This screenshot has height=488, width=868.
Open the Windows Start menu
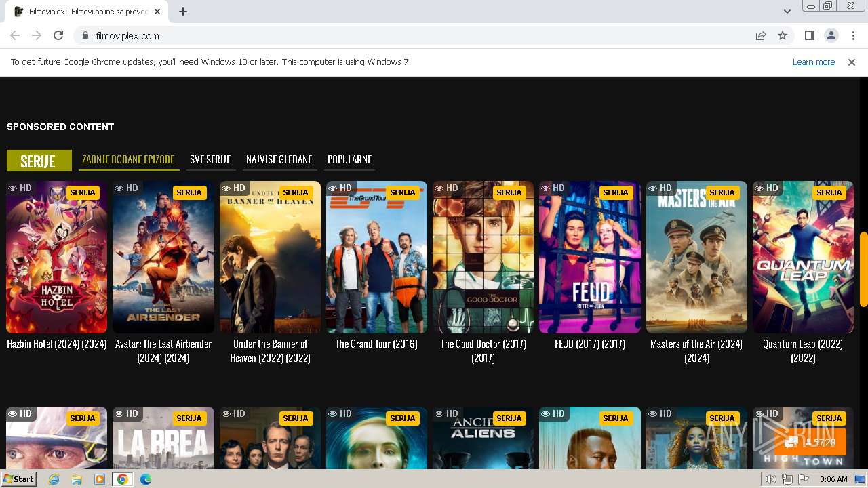tap(19, 479)
